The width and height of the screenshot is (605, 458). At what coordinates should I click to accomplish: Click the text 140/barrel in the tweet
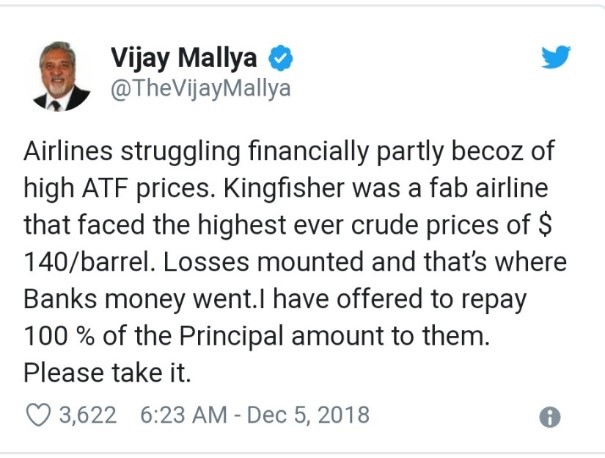coord(80,264)
